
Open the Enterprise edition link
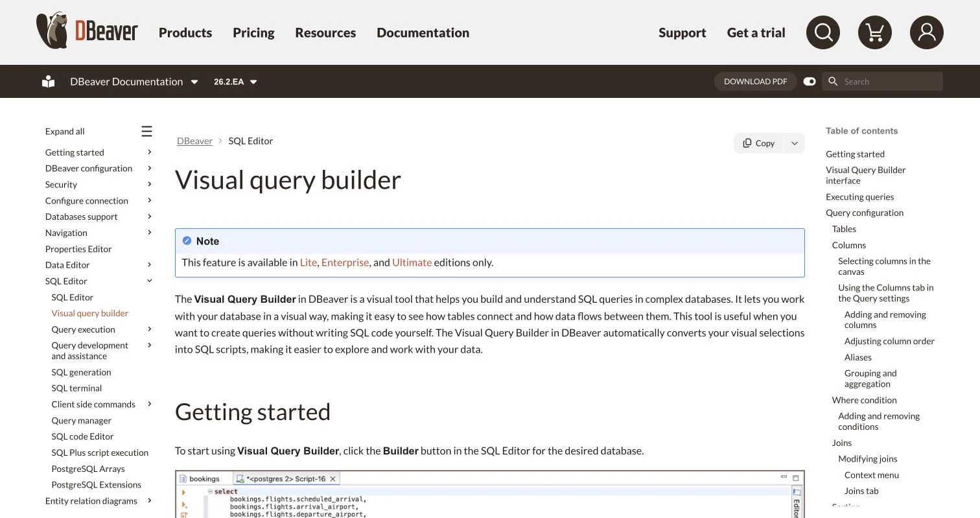coord(345,263)
